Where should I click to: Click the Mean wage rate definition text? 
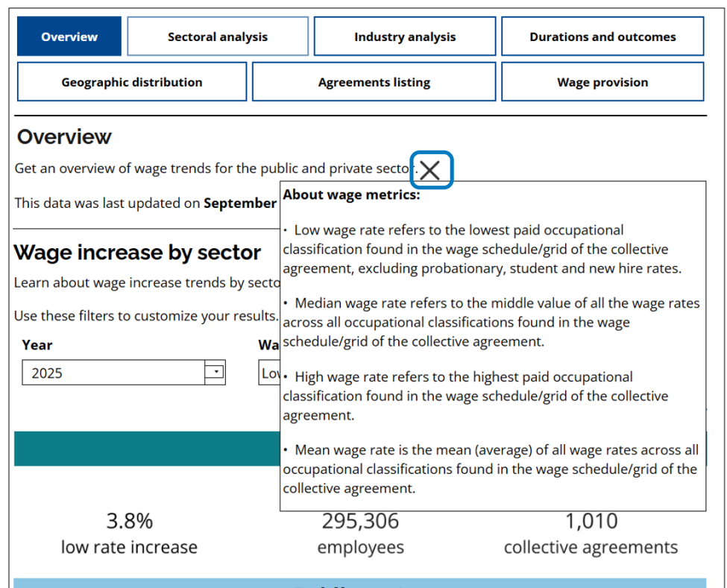point(491,469)
